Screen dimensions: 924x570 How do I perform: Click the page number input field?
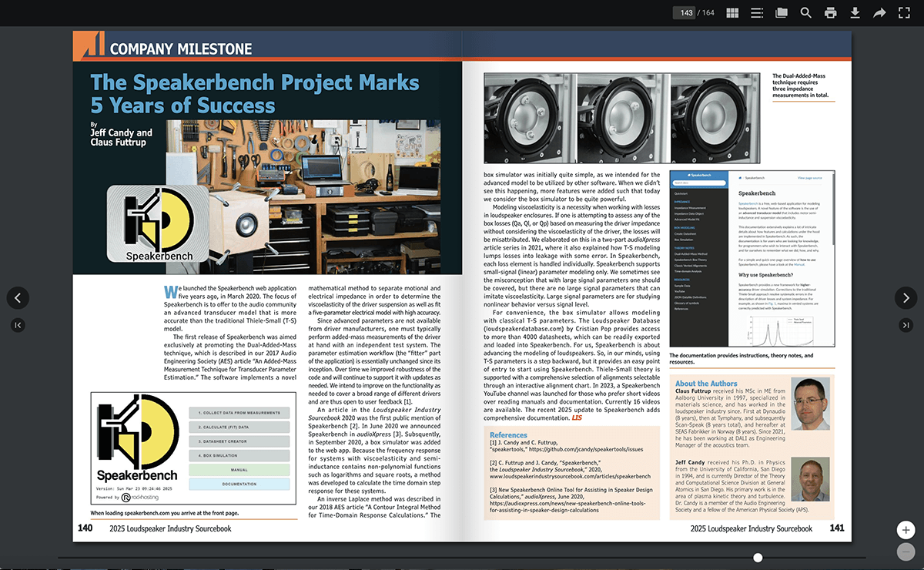point(685,13)
